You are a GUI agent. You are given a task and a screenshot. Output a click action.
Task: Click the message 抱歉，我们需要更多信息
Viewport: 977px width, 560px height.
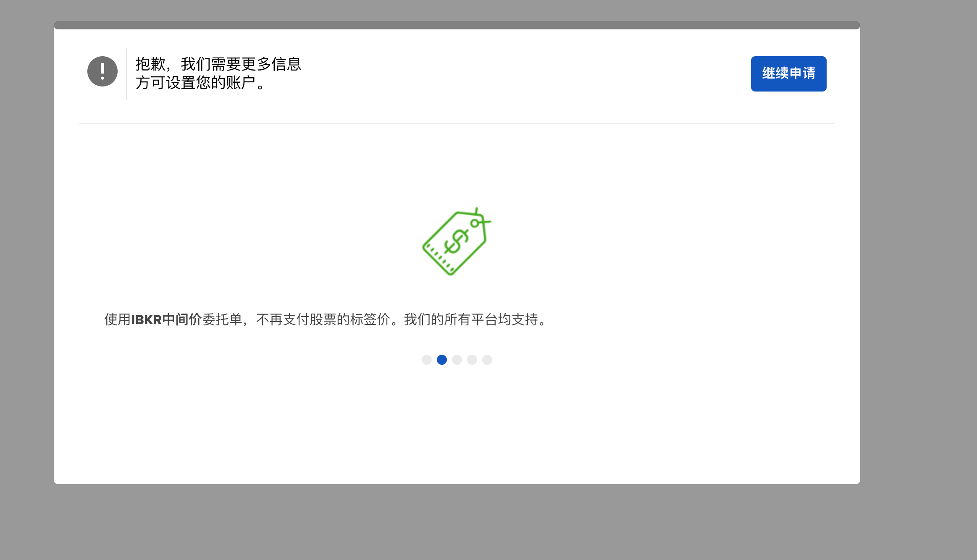pyautogui.click(x=219, y=63)
